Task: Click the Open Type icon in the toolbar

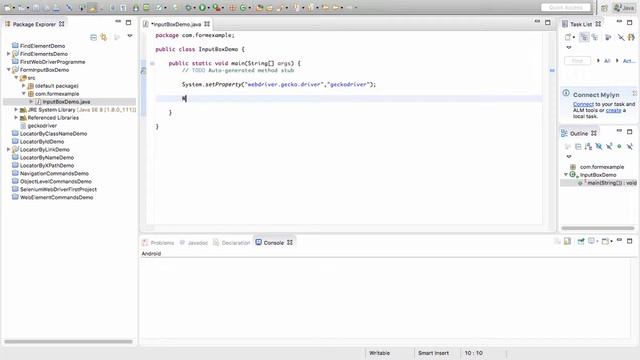Action: pyautogui.click(x=260, y=7)
